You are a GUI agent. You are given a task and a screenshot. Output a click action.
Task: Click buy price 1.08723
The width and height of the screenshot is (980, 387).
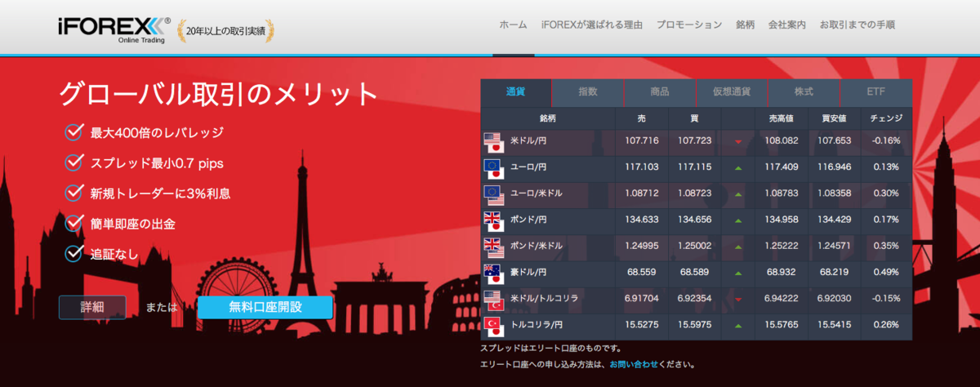(x=695, y=194)
